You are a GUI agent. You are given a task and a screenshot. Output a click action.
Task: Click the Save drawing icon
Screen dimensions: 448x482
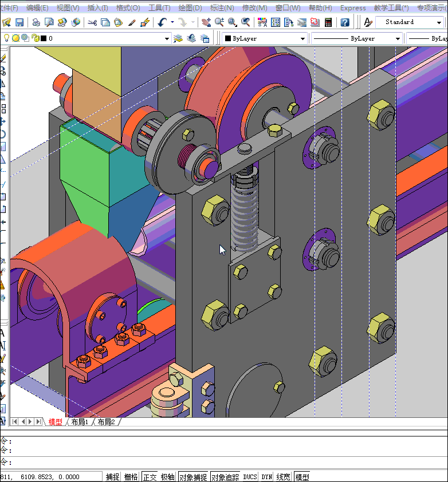pyautogui.click(x=19, y=22)
